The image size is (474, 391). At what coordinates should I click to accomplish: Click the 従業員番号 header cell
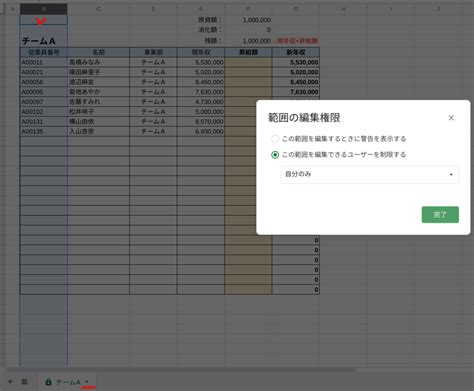coord(44,52)
